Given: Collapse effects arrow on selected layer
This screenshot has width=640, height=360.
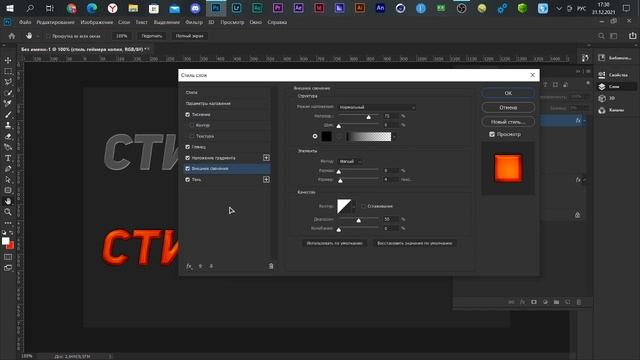Looking at the screenshot, I should point(585,121).
